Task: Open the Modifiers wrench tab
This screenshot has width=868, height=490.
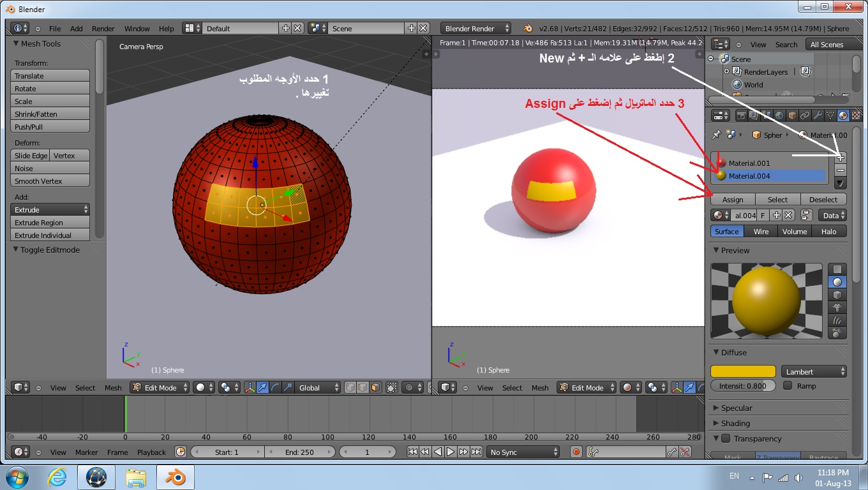Action: click(818, 115)
